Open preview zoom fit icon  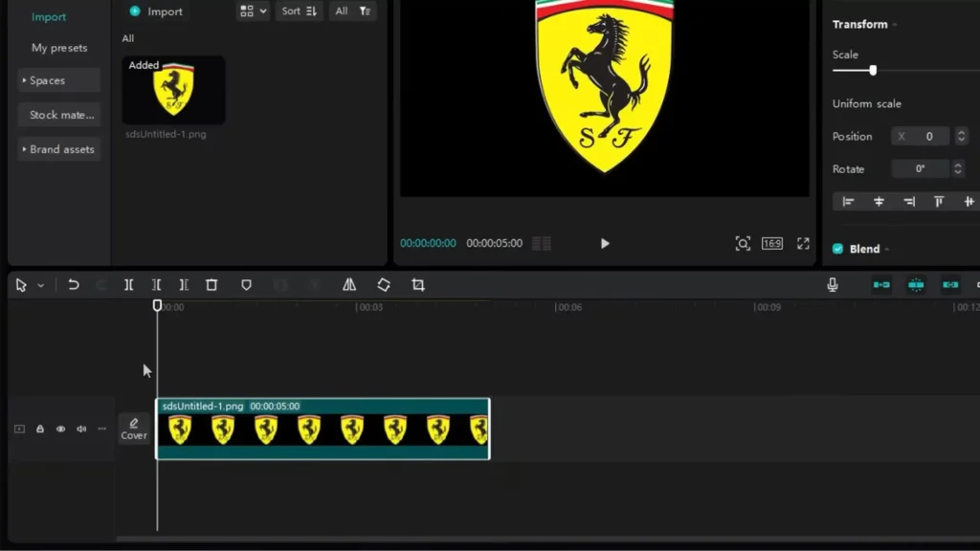tap(743, 244)
